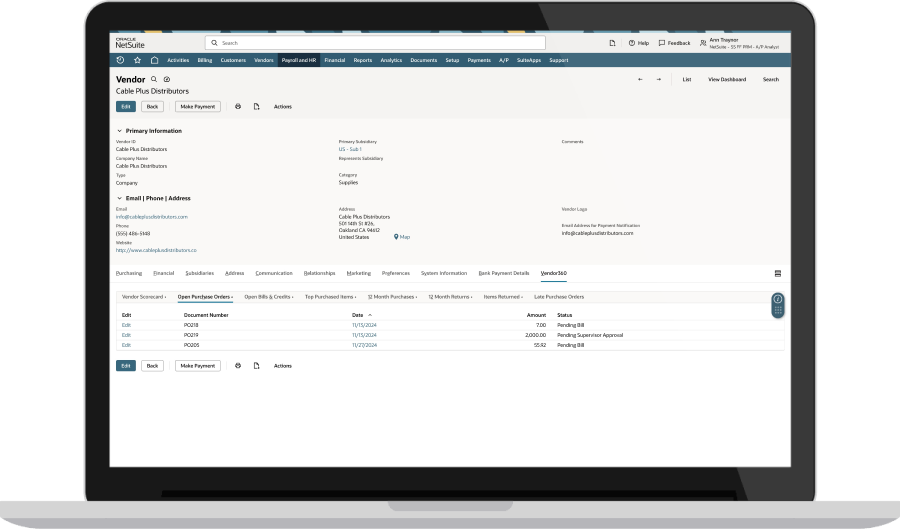This screenshot has height=529, width=900.
Task: Switch to the Bank Payment Details tab
Action: coord(504,273)
